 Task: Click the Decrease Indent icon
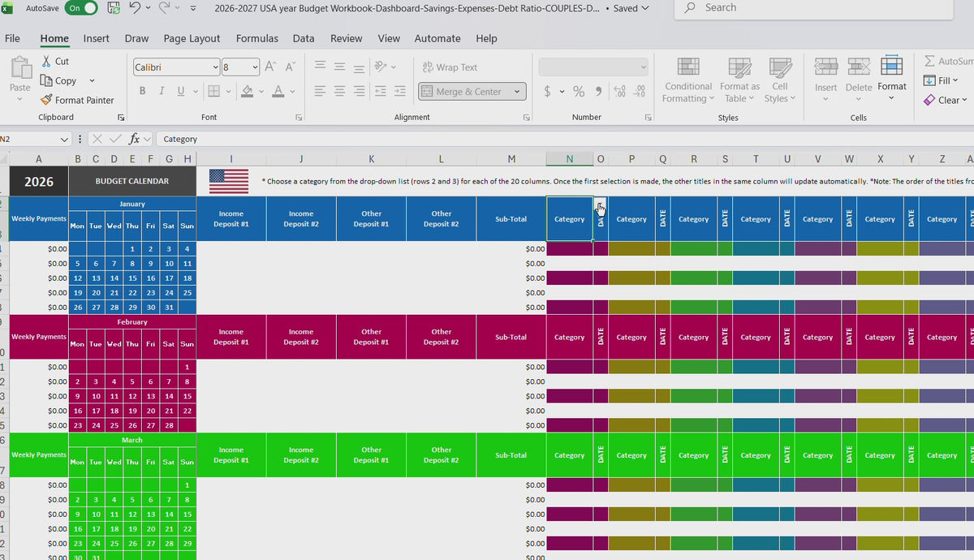point(380,91)
